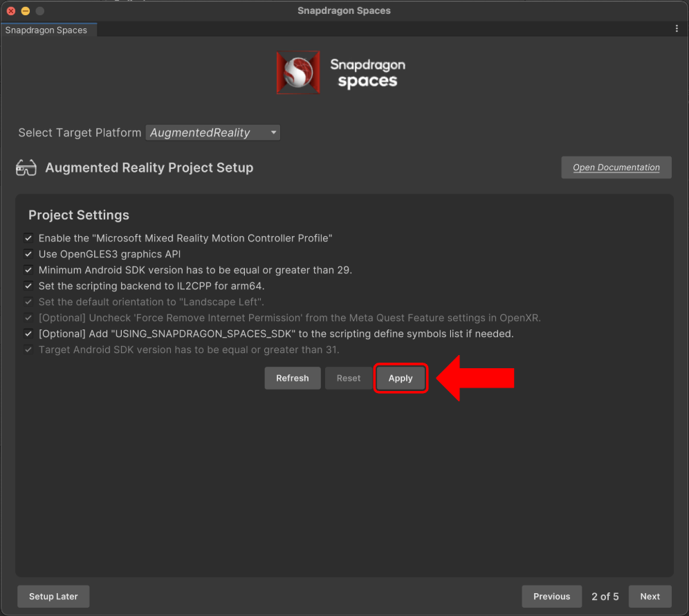Toggle the Target Android SDK version 31 checkbox
This screenshot has width=689, height=616.
(28, 350)
